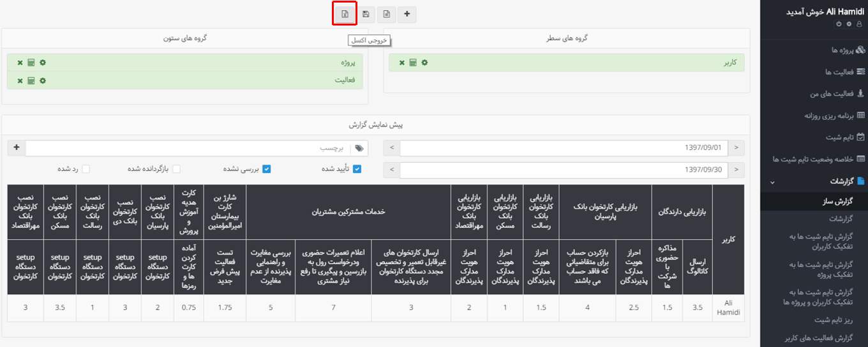Click the شارژ بن کارت بیمارستان امیرالمؤمنین header
Image resolution: width=868 pixels, height=347 pixels.
pos(225,212)
